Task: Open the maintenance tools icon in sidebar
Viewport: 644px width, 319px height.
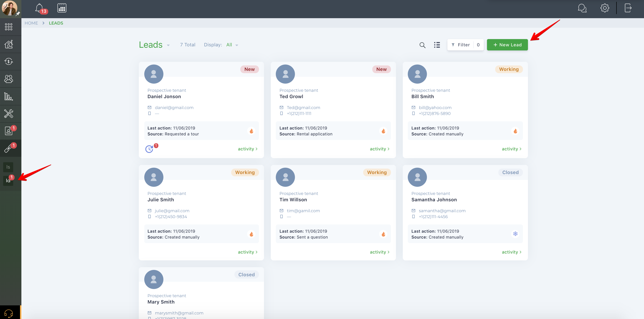Action: click(x=9, y=114)
